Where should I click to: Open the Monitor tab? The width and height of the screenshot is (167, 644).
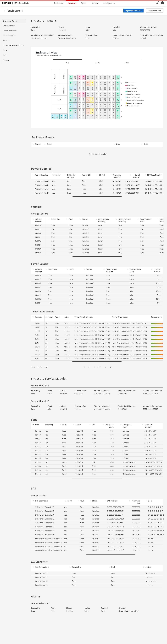point(95,3)
